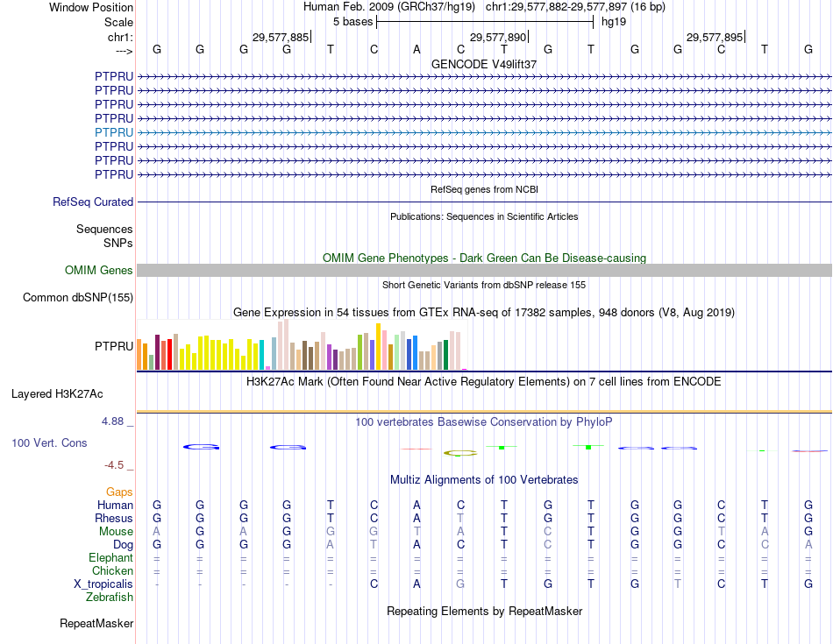Open the Multiz Alignments of 100 Vertebrates title
Screen dimensions: 833x644
[483, 480]
